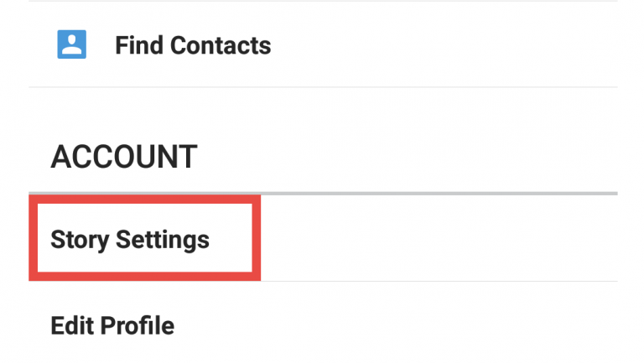644x363 pixels.
Task: Click empty space right of Story Settings
Action: 439,238
